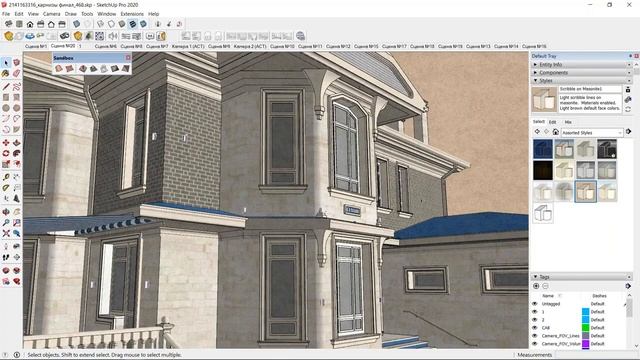The height and width of the screenshot is (360, 640).
Task: Switch to the Mix tab in Styles
Action: [568, 122]
